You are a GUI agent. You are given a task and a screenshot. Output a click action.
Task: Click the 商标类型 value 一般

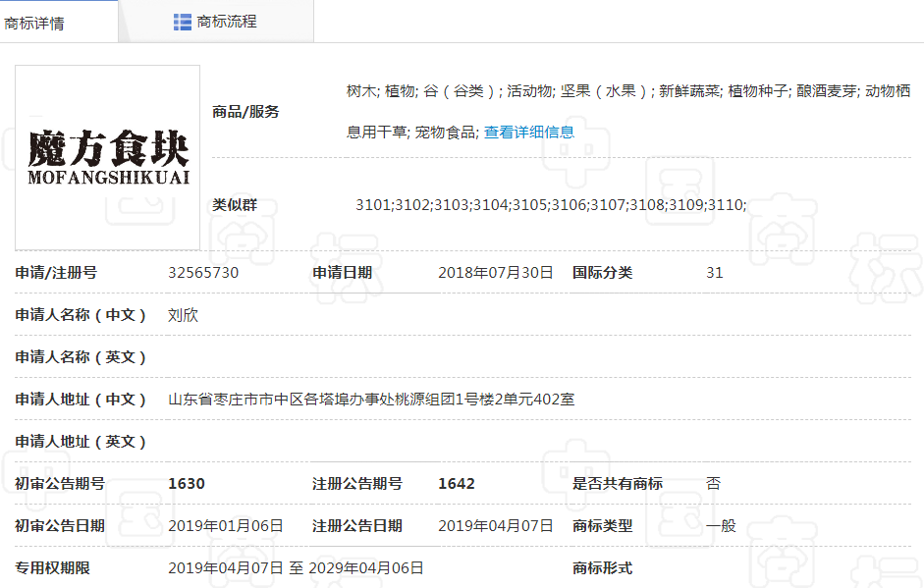coord(721,526)
